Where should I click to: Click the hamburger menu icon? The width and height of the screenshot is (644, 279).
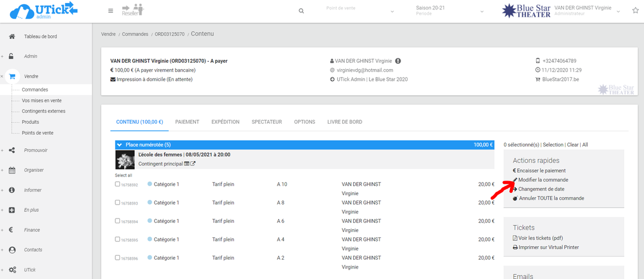(x=111, y=11)
